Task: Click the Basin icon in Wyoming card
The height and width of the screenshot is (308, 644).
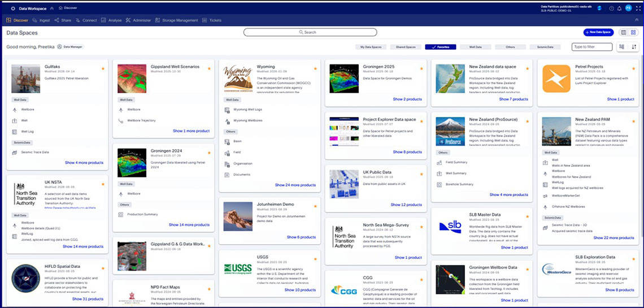Action: click(227, 141)
